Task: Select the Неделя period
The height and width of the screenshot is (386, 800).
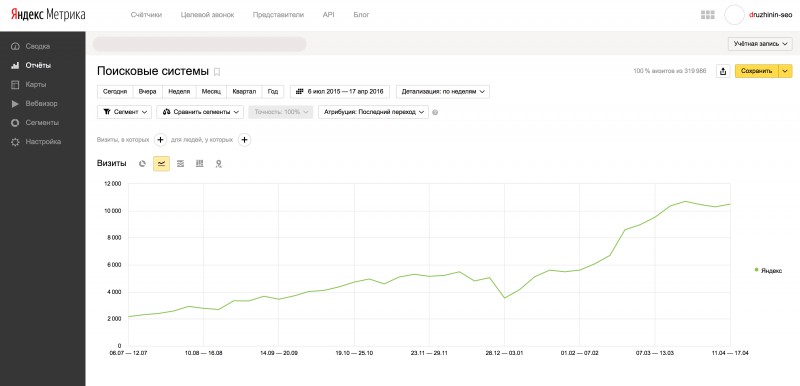Action: coord(179,92)
